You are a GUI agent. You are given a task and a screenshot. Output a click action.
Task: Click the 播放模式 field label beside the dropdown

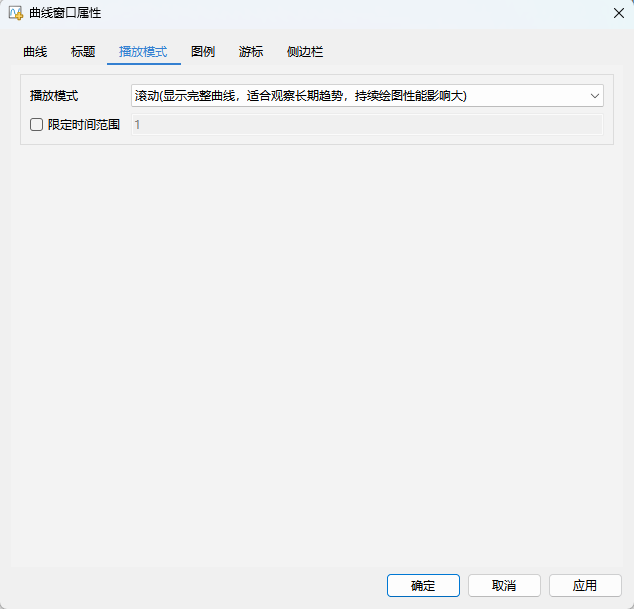tap(54, 96)
